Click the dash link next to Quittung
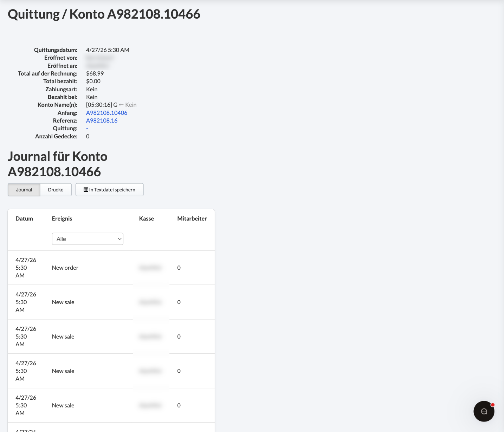Image resolution: width=504 pixels, height=432 pixels. click(87, 128)
